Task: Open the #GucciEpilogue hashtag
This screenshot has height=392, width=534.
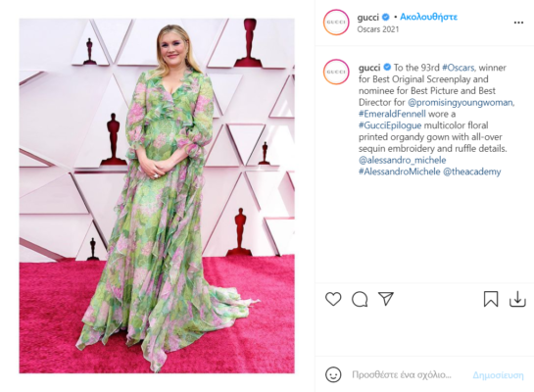Action: pyautogui.click(x=390, y=125)
